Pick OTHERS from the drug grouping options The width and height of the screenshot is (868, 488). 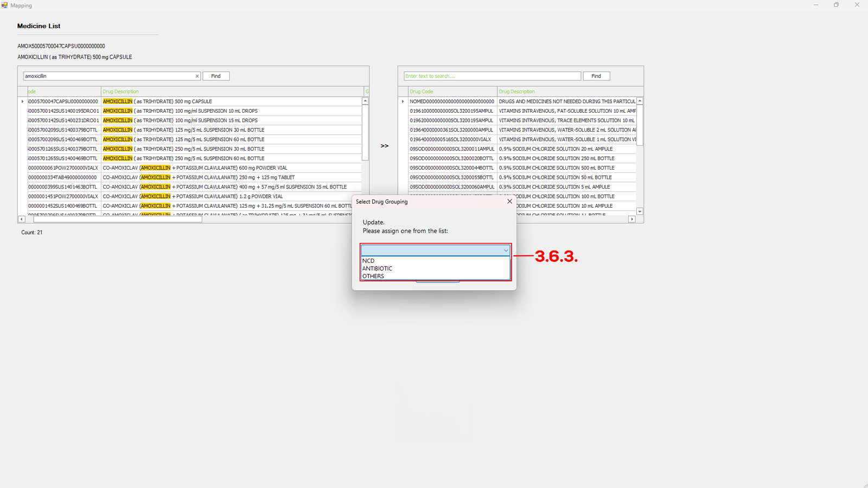373,276
